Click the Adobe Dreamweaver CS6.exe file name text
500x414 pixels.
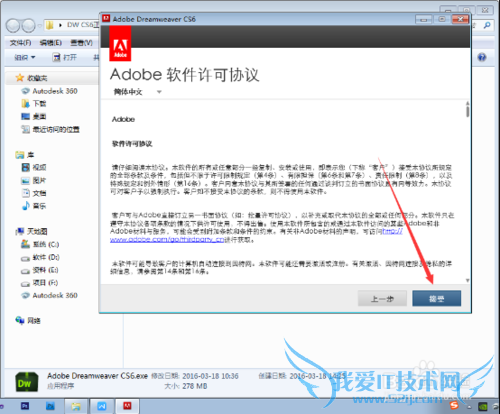click(97, 376)
